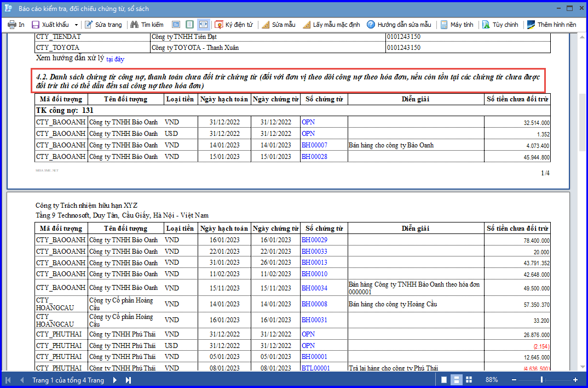588x388 pixels.
Task: Print the report with the In button
Action: click(16, 25)
